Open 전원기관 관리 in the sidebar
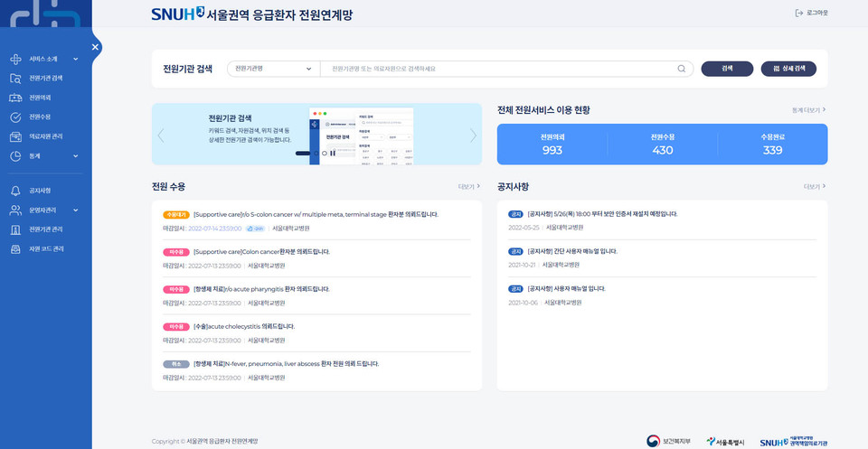 [45, 229]
